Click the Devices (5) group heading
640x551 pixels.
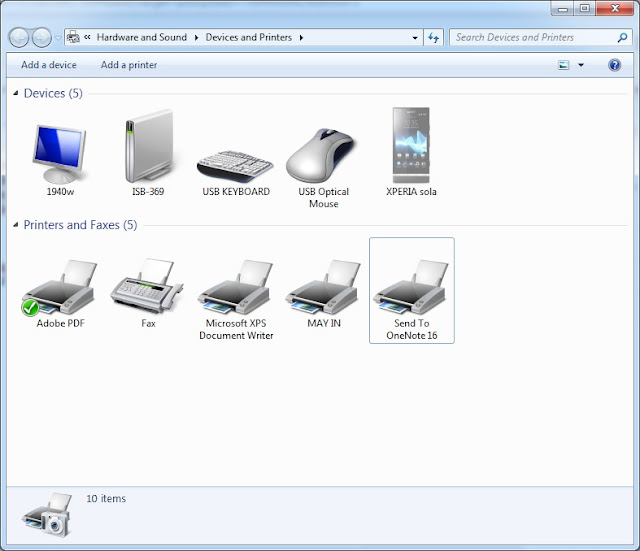[53, 93]
